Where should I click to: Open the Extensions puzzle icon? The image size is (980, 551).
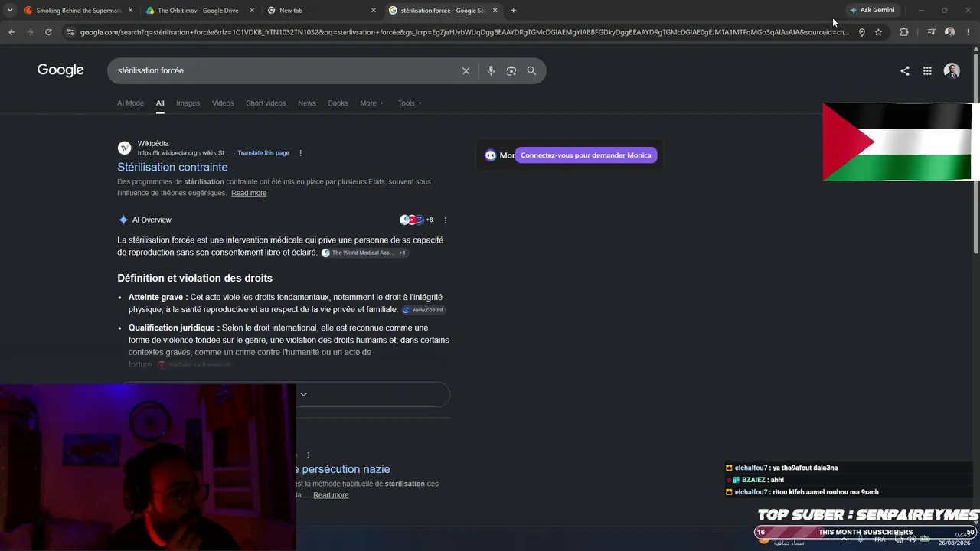pos(904,32)
